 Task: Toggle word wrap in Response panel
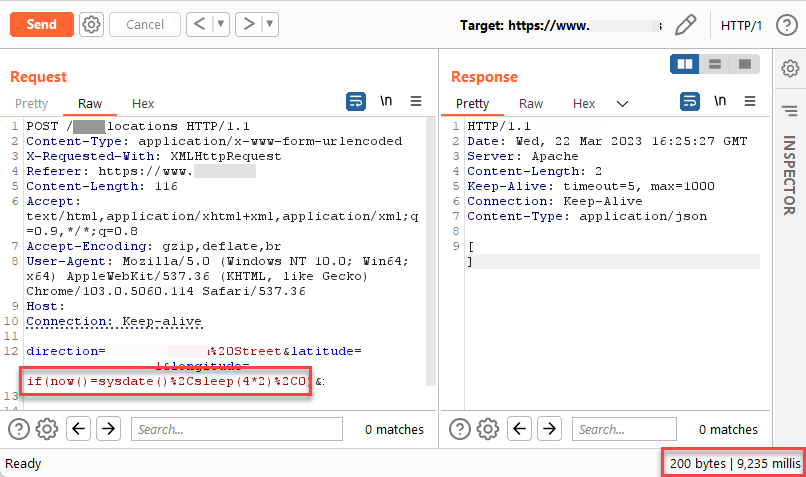(689, 101)
